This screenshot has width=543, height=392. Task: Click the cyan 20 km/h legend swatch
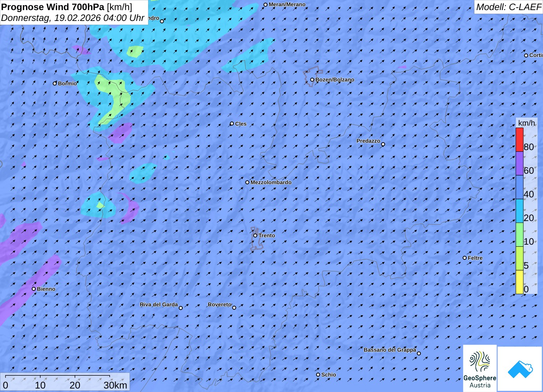519,211
